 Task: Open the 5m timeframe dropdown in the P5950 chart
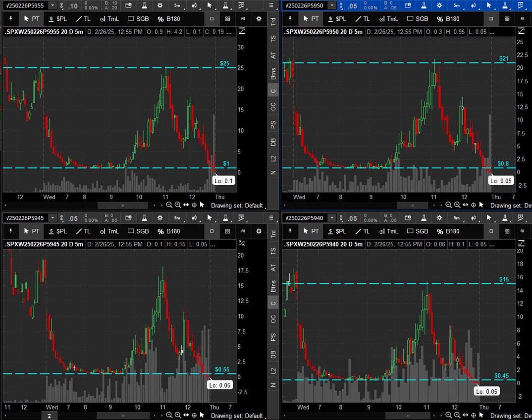(457, 5)
